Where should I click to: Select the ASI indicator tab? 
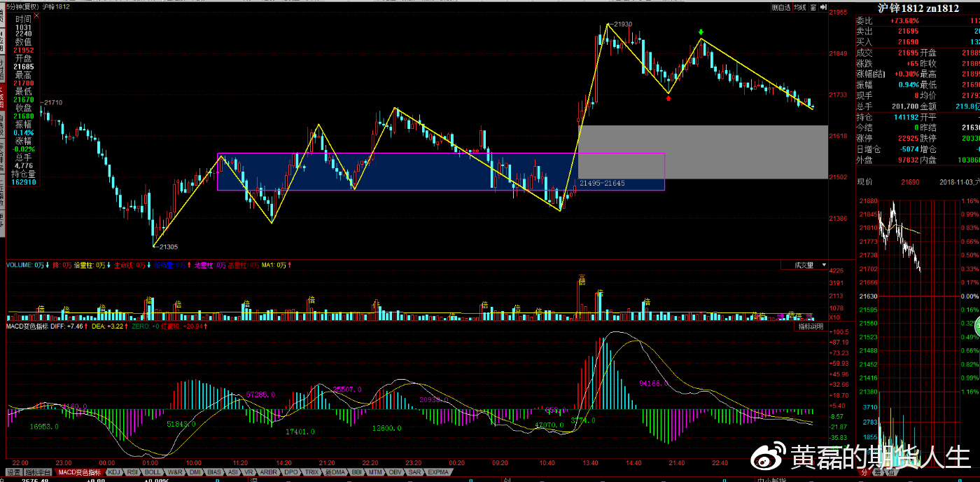[233, 472]
